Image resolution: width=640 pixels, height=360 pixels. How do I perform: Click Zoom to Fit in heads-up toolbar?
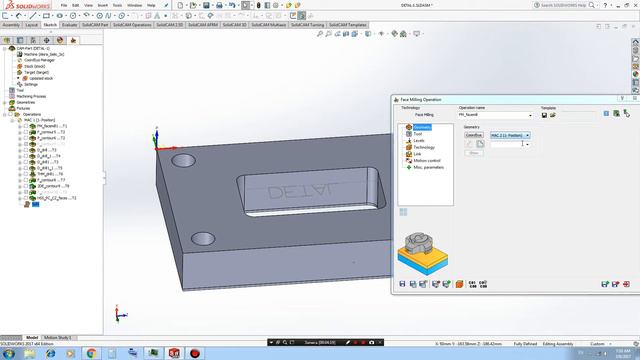tap(320, 34)
